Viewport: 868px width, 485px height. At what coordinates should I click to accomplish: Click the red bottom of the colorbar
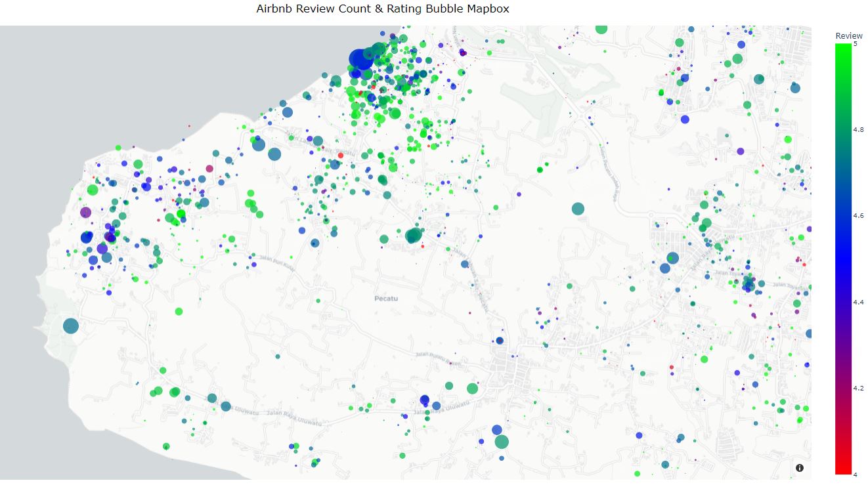[x=842, y=470]
